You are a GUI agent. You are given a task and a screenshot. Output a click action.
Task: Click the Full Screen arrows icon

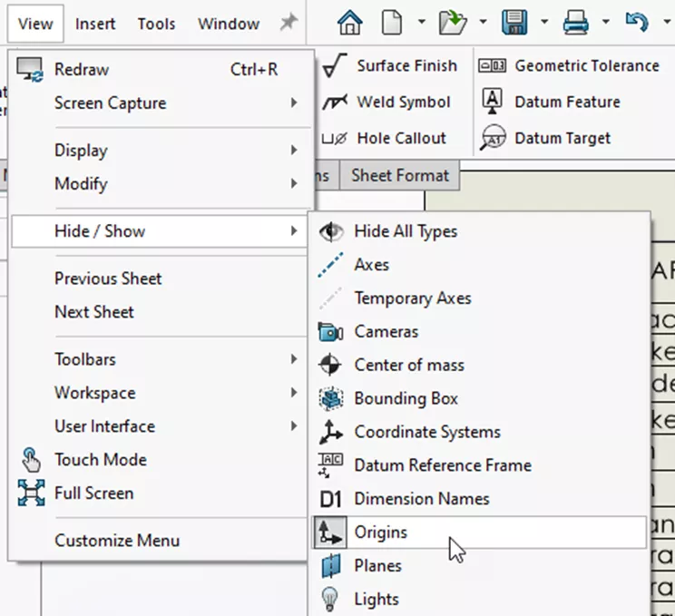pos(31,493)
